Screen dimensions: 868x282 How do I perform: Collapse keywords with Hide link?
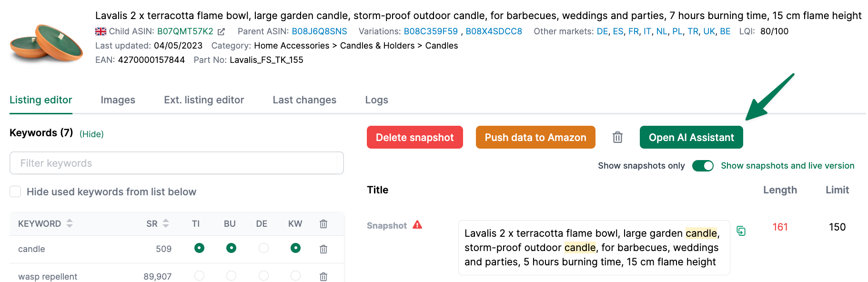point(91,134)
